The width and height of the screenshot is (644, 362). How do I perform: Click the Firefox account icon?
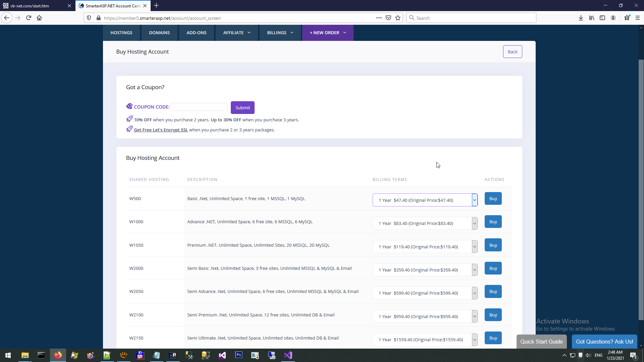pyautogui.click(x=613, y=18)
